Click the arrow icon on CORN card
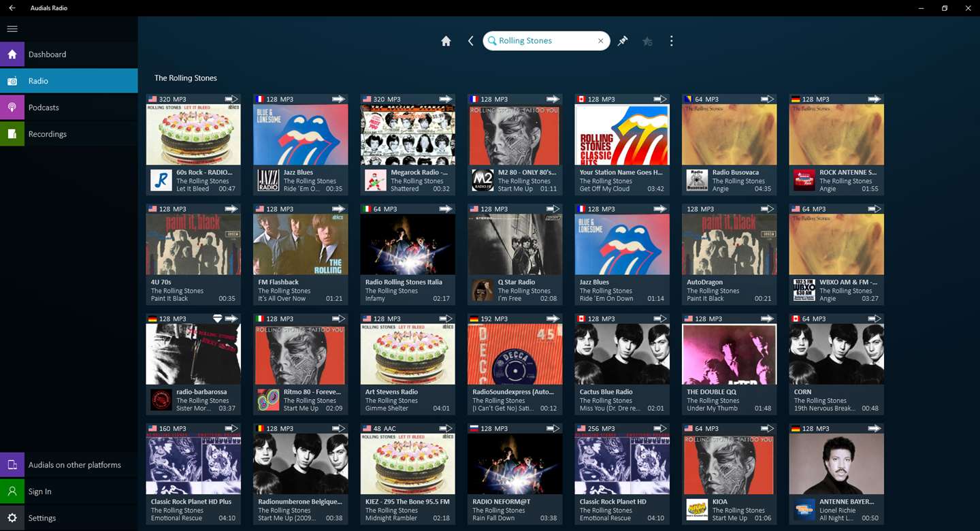The height and width of the screenshot is (531, 980). coord(875,319)
